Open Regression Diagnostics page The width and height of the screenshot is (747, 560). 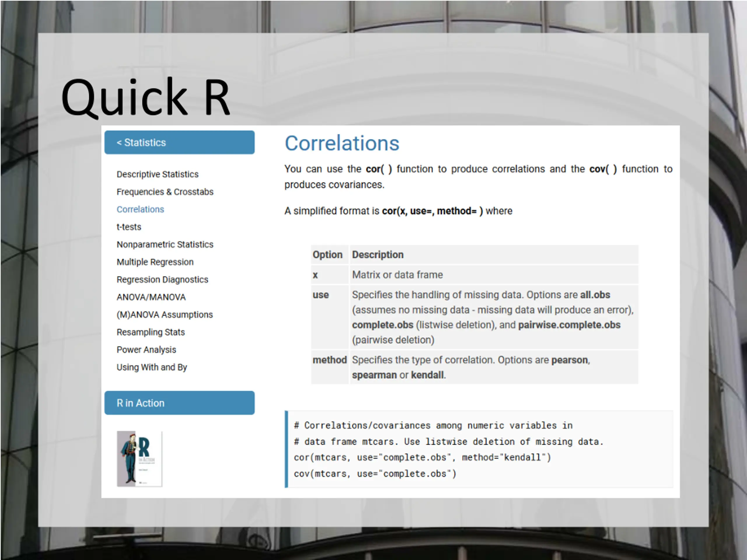click(162, 279)
